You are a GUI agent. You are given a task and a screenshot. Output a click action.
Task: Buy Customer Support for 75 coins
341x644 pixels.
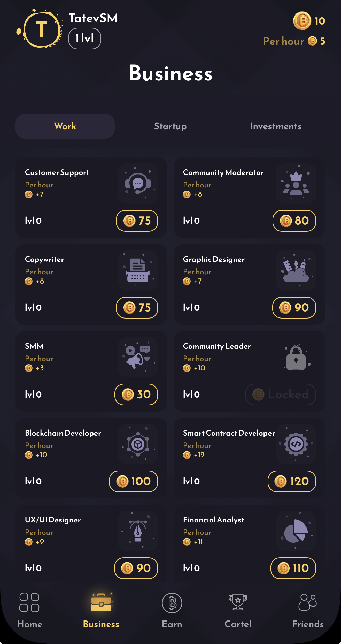137,221
